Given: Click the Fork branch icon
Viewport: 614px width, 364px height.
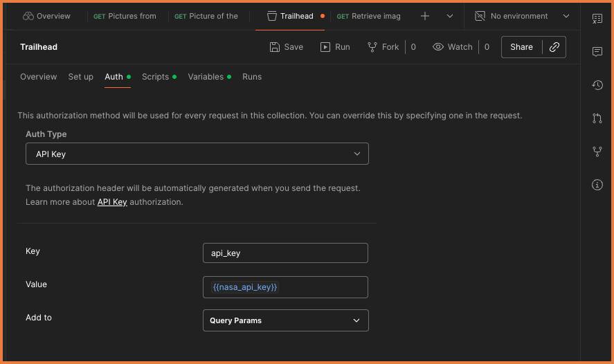Looking at the screenshot, I should 372,47.
